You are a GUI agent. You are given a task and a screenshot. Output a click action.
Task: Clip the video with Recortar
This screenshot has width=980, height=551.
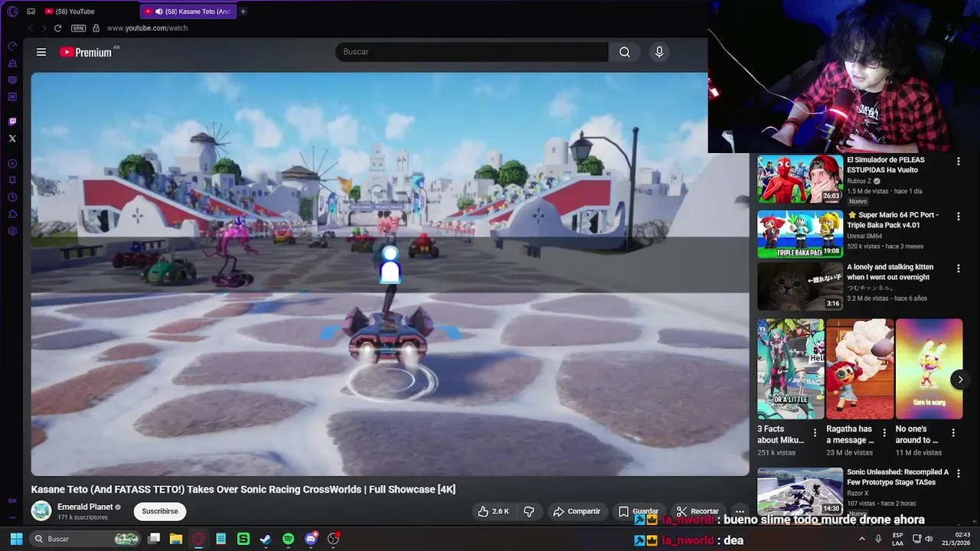click(x=697, y=511)
